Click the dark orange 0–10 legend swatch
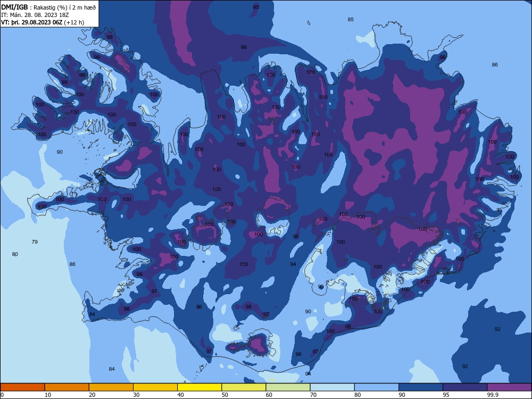 click(22, 387)
